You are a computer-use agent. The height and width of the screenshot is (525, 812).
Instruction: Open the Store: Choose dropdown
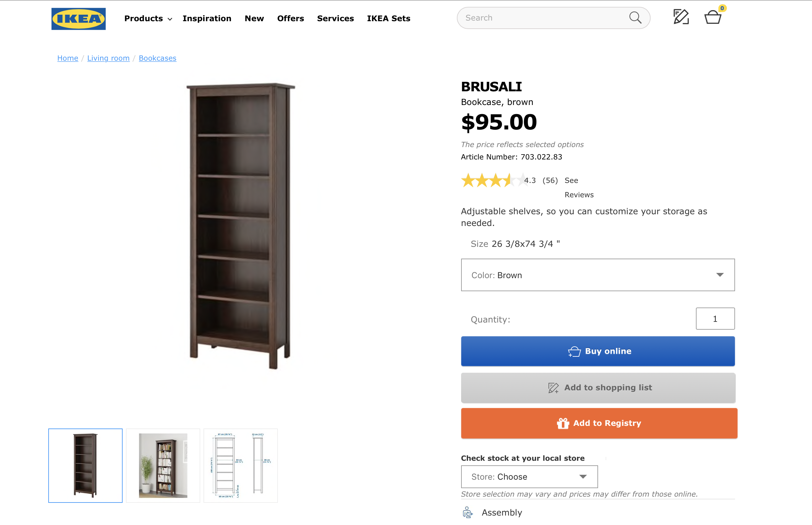(529, 477)
